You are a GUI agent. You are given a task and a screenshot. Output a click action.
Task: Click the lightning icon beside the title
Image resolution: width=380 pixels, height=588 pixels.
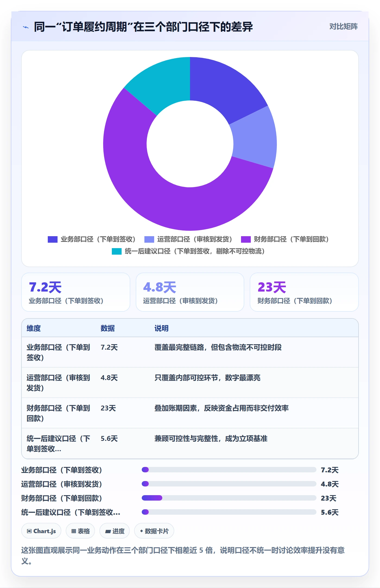point(26,27)
